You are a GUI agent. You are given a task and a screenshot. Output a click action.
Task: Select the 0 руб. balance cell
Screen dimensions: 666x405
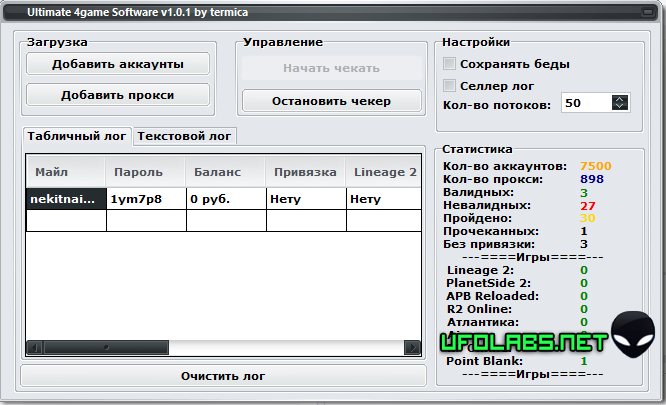(x=226, y=199)
